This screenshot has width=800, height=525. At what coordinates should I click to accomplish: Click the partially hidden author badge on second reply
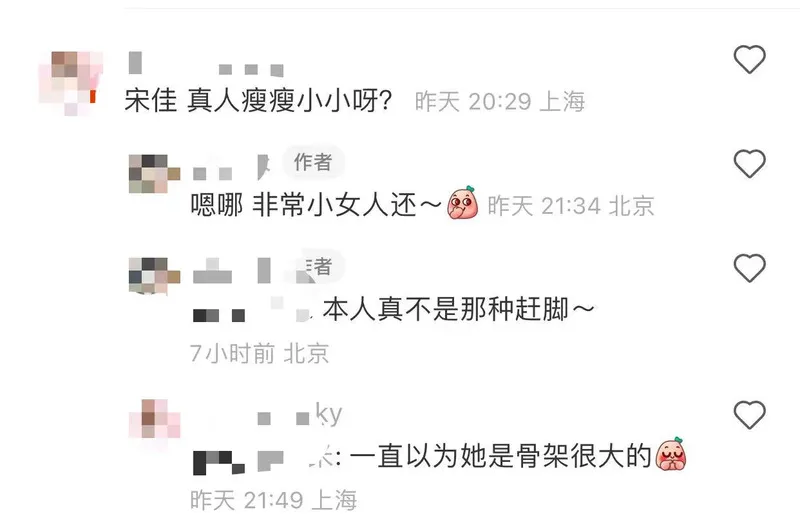click(319, 266)
